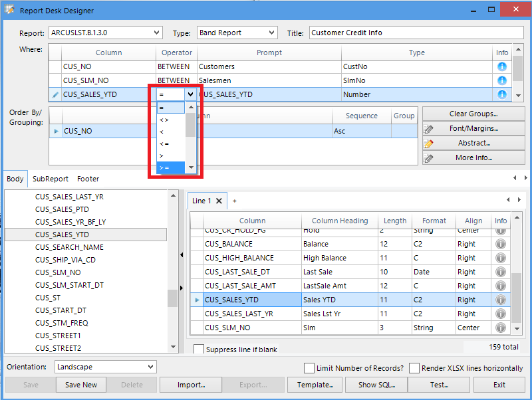Click the Show SQL button
Viewport: 532px width, 400px height.
click(x=376, y=385)
